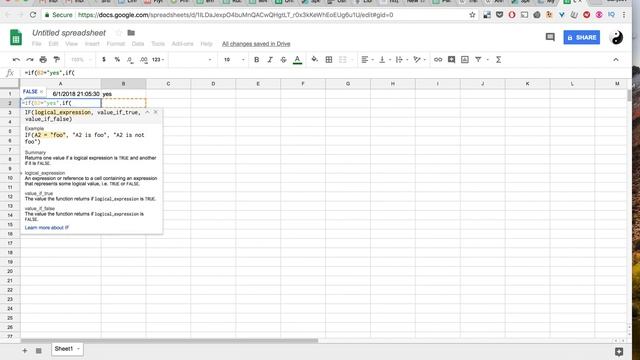The image size is (640, 360).
Task: Select column C header
Action: pos(168,84)
